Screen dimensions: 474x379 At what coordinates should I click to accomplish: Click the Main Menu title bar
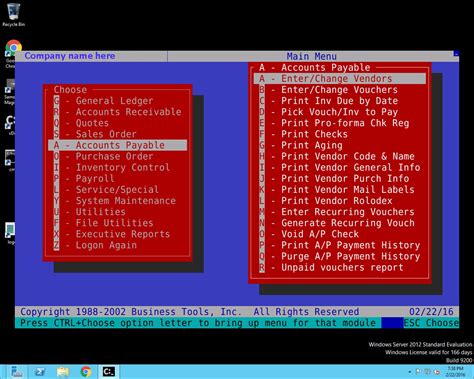pyautogui.click(x=312, y=56)
